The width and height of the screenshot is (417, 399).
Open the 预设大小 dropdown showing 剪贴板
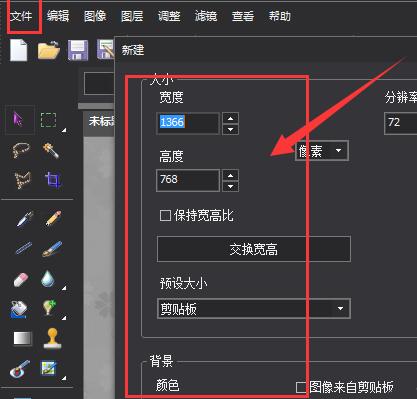254,309
